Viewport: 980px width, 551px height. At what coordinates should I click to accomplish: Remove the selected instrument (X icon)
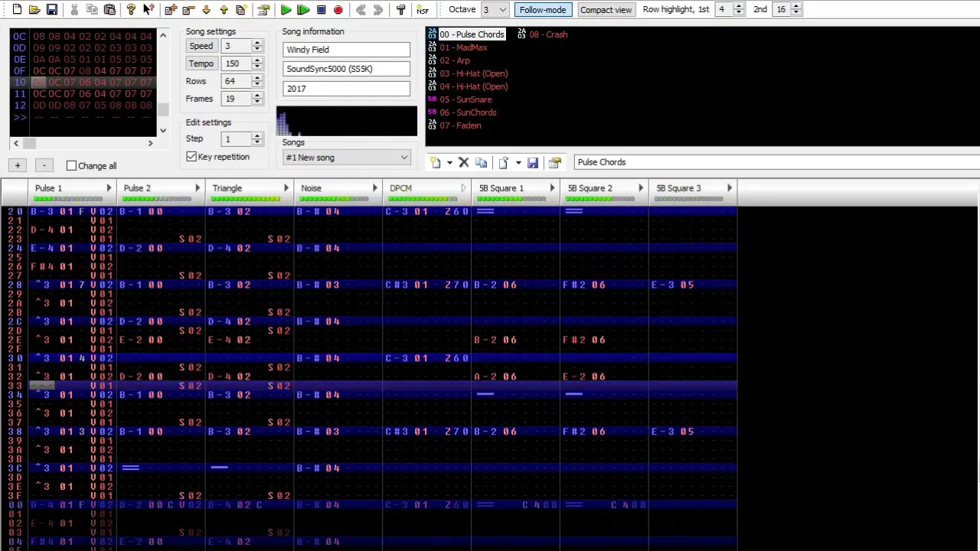pos(463,162)
